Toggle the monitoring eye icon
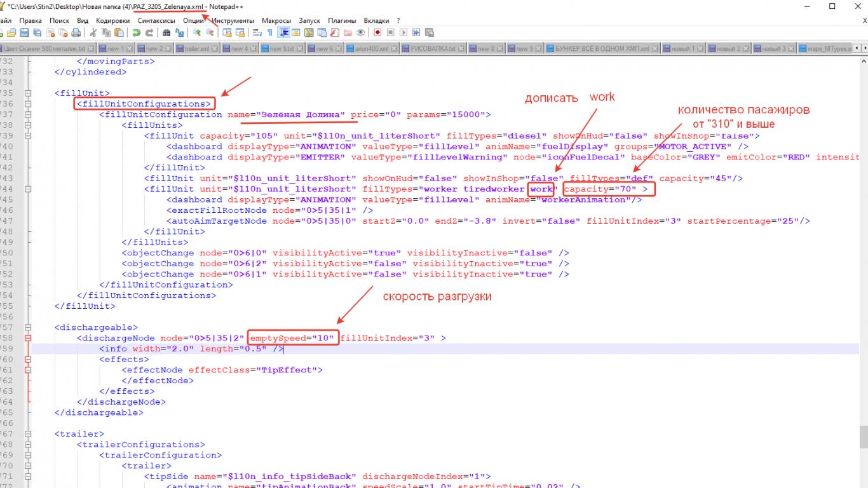This screenshot has height=488, width=868. [x=361, y=32]
